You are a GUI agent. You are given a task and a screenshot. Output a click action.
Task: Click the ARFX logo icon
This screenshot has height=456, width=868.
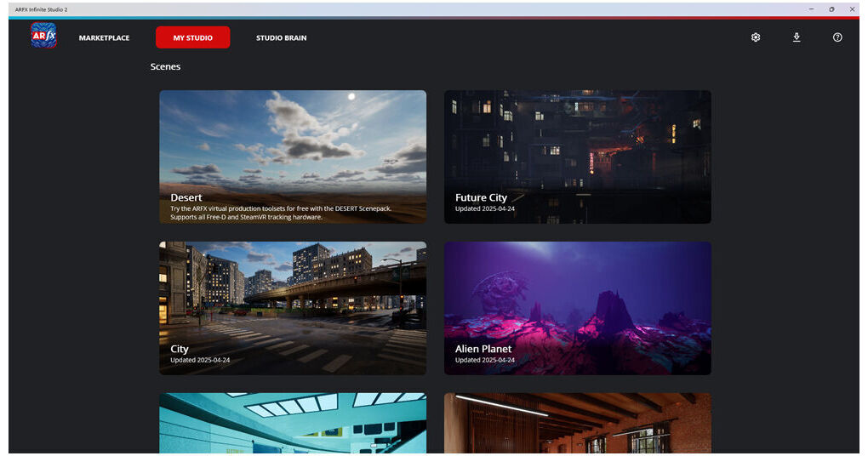click(43, 36)
